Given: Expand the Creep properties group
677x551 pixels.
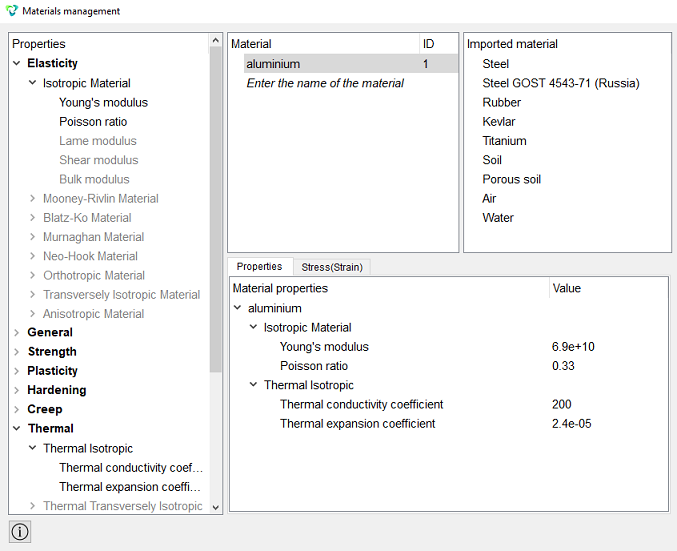Looking at the screenshot, I should point(17,409).
